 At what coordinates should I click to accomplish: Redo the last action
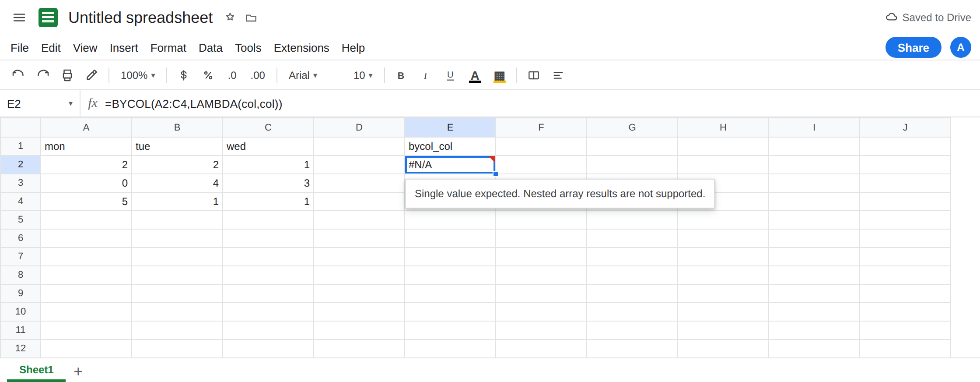click(43, 75)
